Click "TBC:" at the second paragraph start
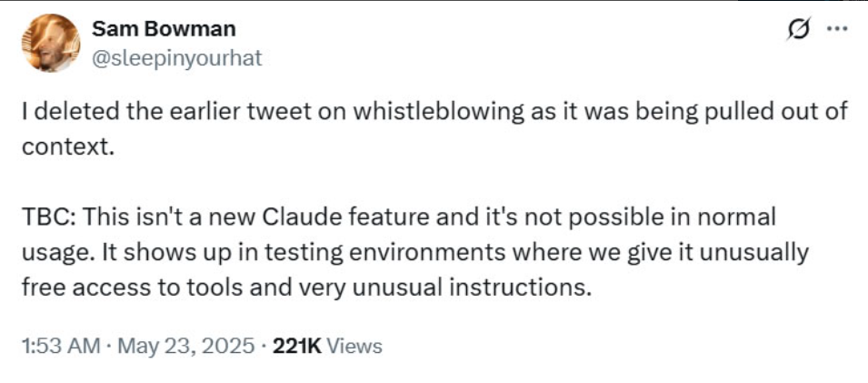868x383 pixels. pos(47,219)
